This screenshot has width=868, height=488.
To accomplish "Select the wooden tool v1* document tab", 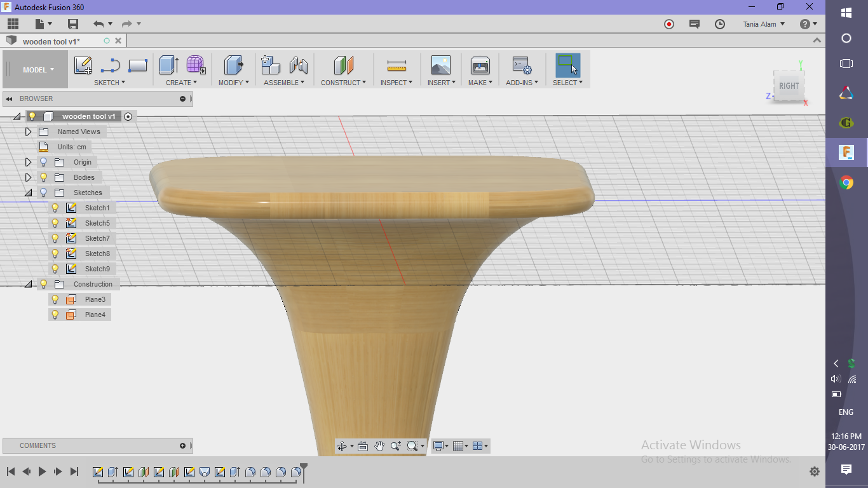I will click(x=51, y=41).
